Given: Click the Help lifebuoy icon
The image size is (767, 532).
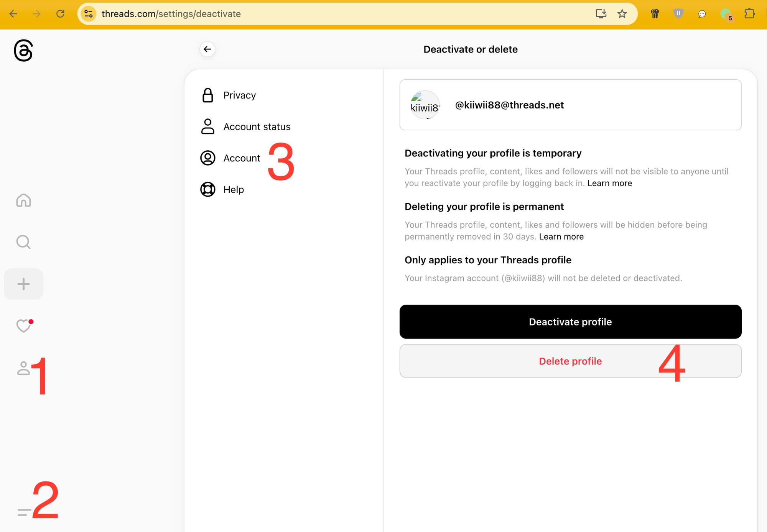Looking at the screenshot, I should [x=207, y=189].
